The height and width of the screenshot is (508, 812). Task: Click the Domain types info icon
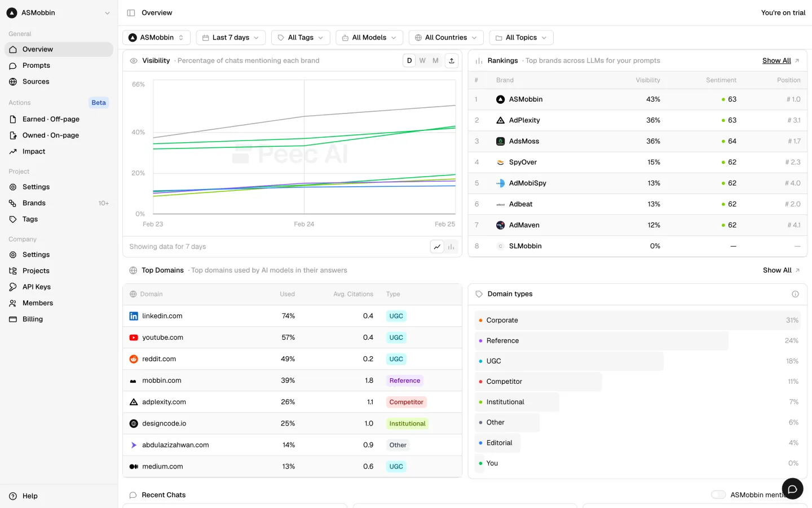(795, 294)
